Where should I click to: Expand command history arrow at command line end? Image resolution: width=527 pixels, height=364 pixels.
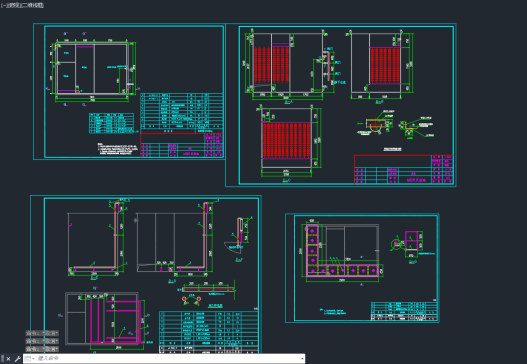tap(302, 359)
